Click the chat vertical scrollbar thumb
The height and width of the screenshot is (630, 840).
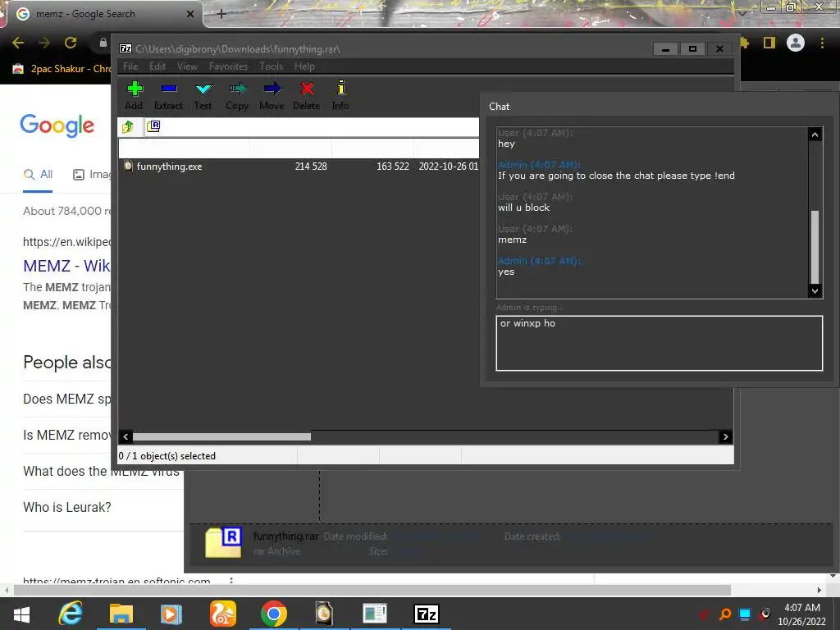click(x=815, y=246)
